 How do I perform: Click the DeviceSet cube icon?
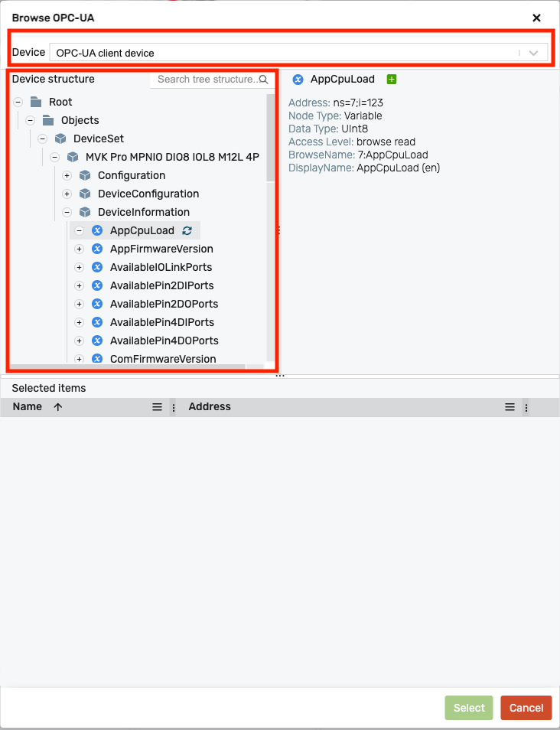coord(60,139)
